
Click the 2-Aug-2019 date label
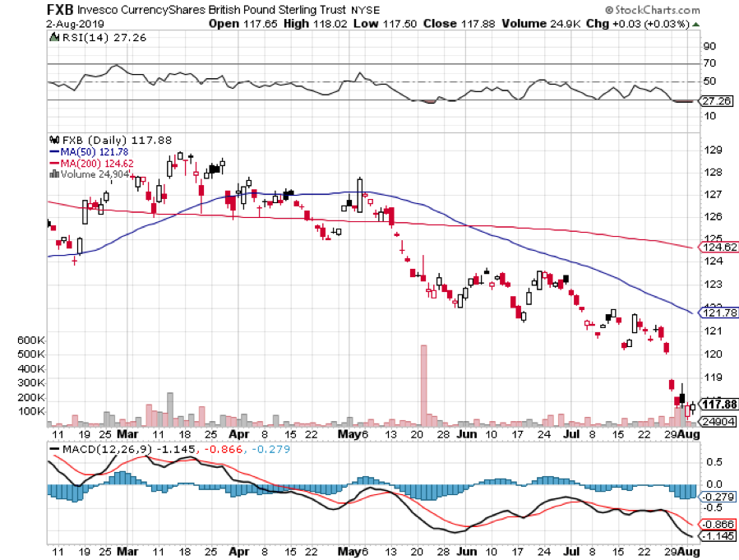coord(76,24)
